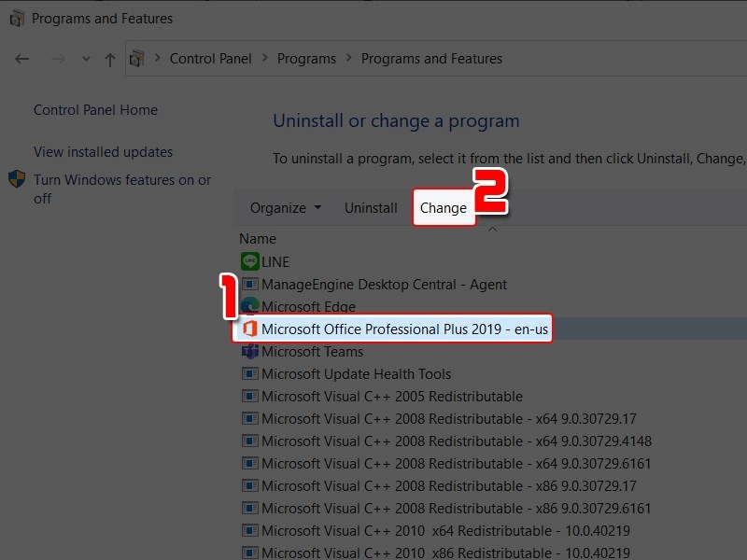This screenshot has height=560, width=747.
Task: Click icon for Visual C++ 2010 x86 Redistributable
Action: point(250,553)
